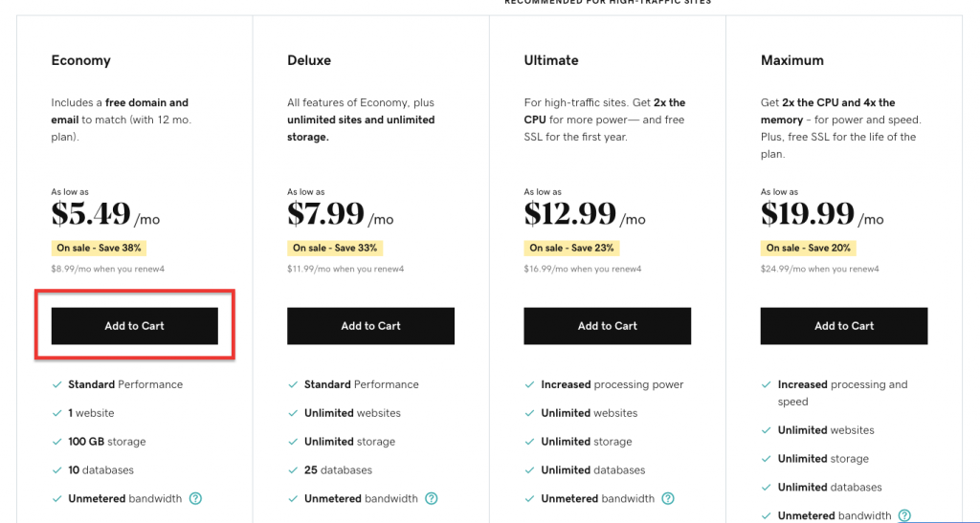
Task: Select the Deluxe "On sale - Save 33%" badge
Action: click(x=335, y=248)
